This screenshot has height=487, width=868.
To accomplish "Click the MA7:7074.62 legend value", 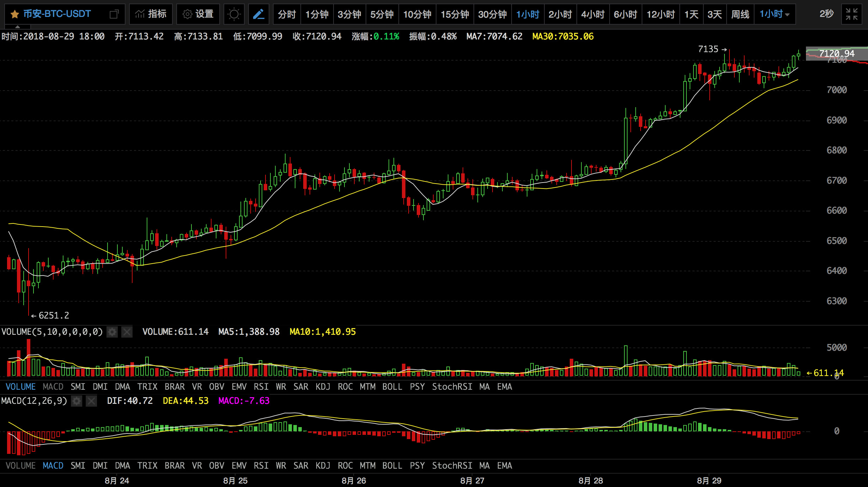I will coord(494,37).
